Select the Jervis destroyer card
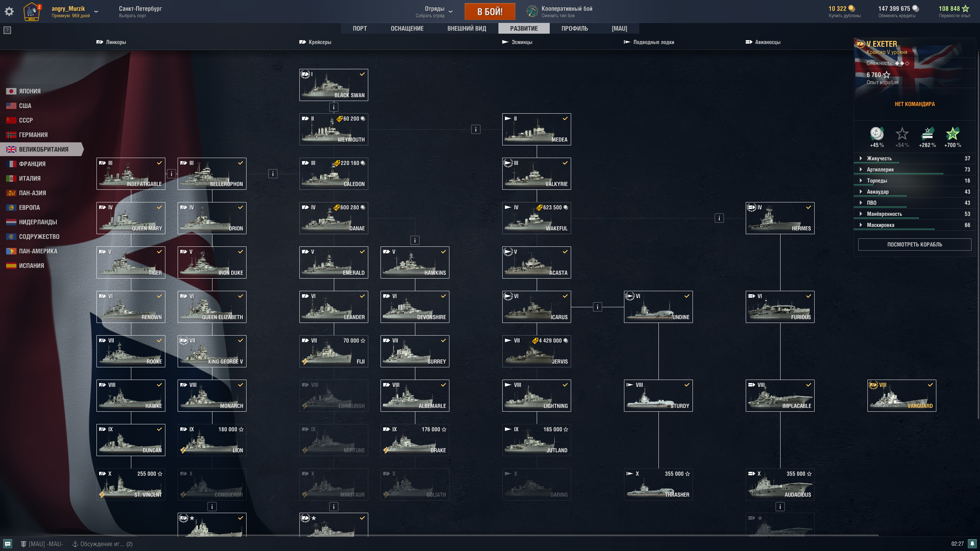This screenshot has width=980, height=551. (536, 351)
